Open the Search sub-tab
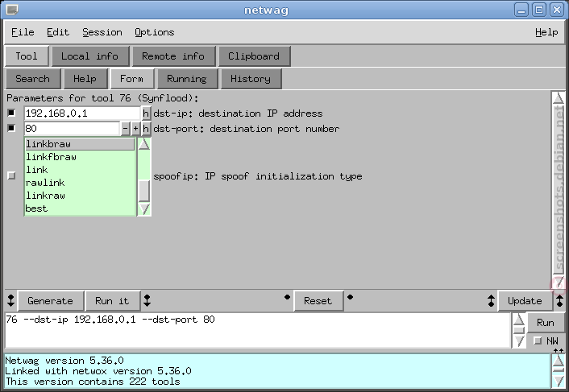Screen dimensions: 569x392 pyautogui.click(x=32, y=79)
